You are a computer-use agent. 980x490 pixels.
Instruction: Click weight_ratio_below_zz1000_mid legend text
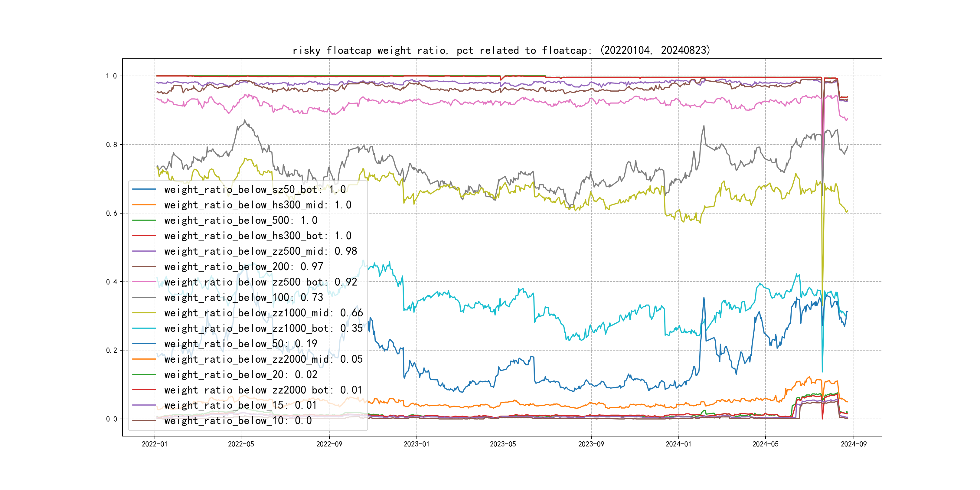[263, 313]
